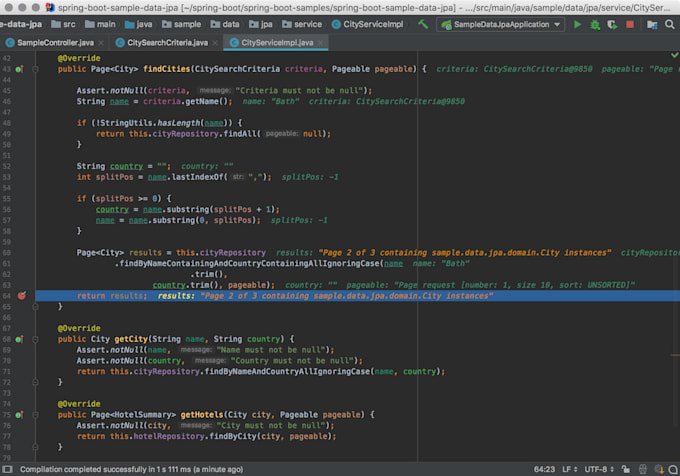This screenshot has width=680, height=476.
Task: Click the findByNameAndCountryAllIgnoringCase call
Action: point(287,372)
